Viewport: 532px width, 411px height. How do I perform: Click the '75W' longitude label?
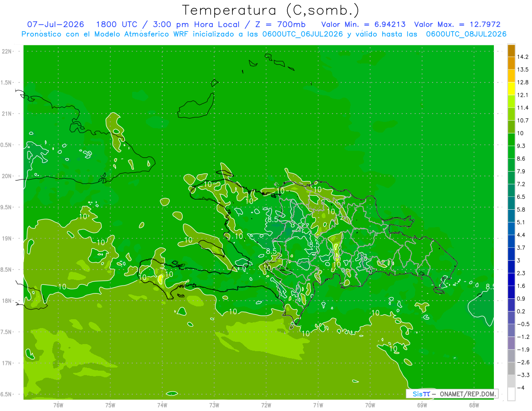110,404
